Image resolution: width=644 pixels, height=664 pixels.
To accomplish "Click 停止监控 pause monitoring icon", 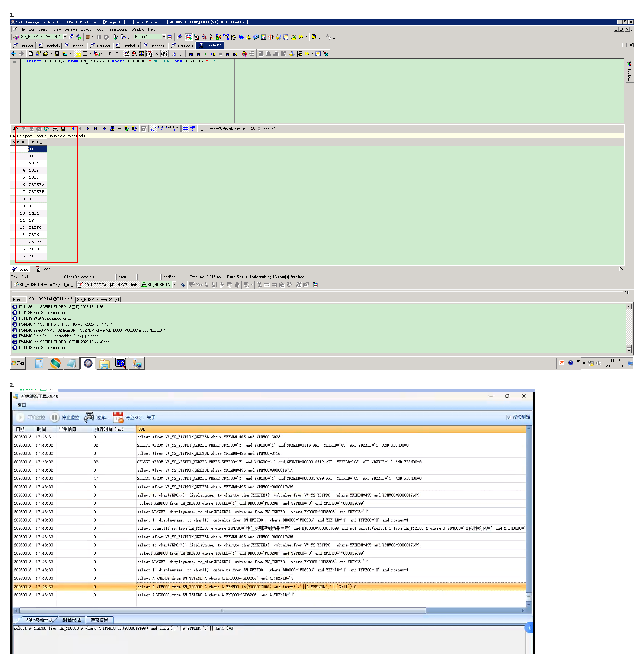I will [54, 417].
